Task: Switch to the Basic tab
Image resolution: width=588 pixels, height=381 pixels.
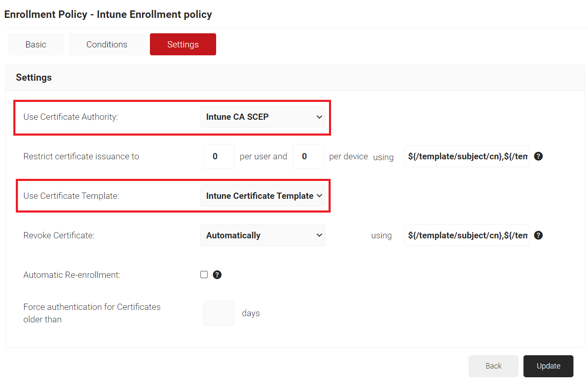Action: coord(36,45)
